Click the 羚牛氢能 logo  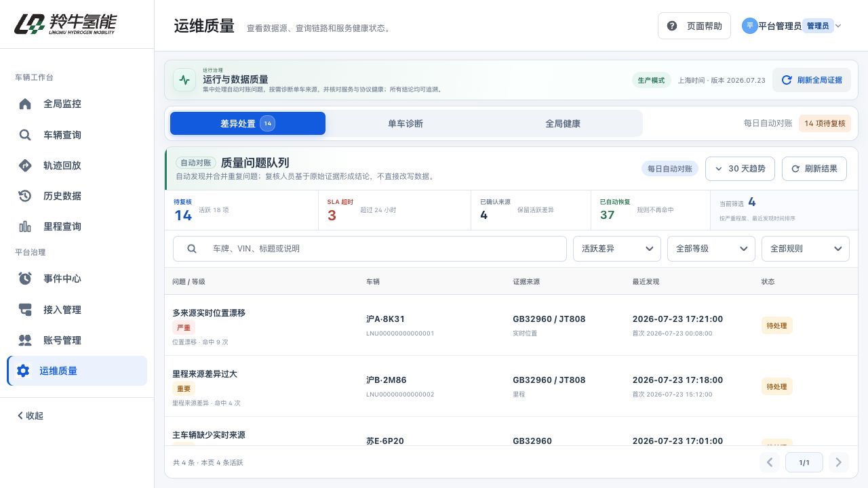[65, 24]
